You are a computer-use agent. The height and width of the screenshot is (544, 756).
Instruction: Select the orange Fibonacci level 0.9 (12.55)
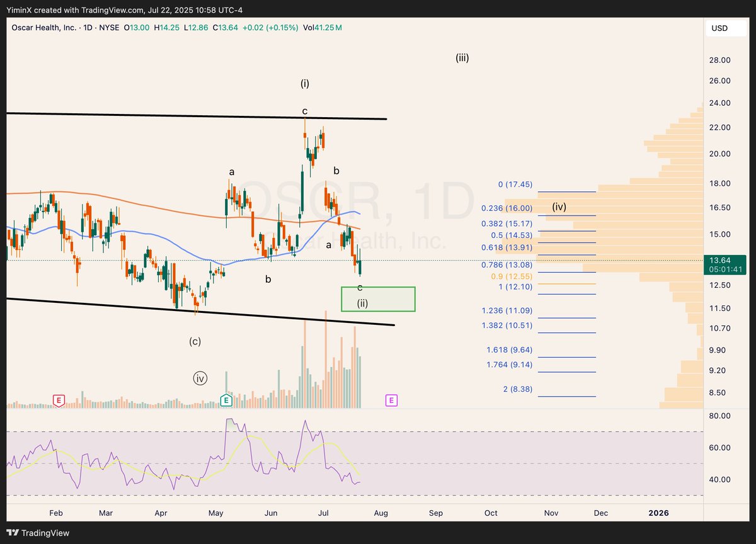[x=512, y=276]
